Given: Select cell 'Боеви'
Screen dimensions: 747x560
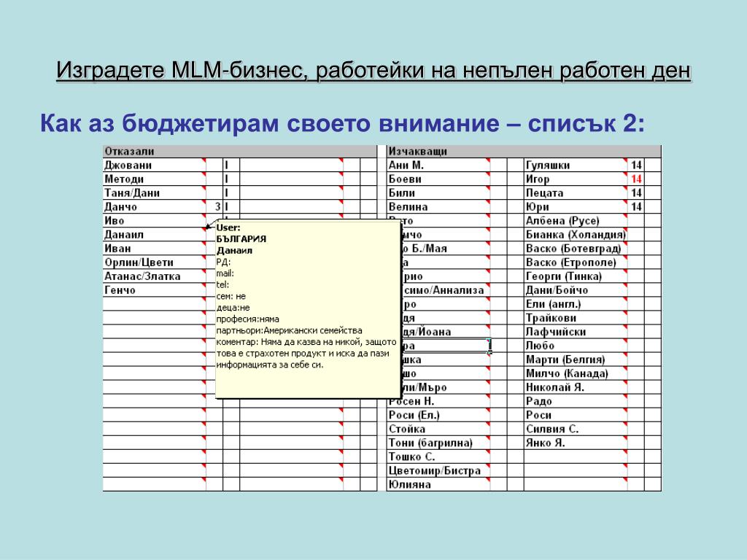Looking at the screenshot, I should 438,179.
